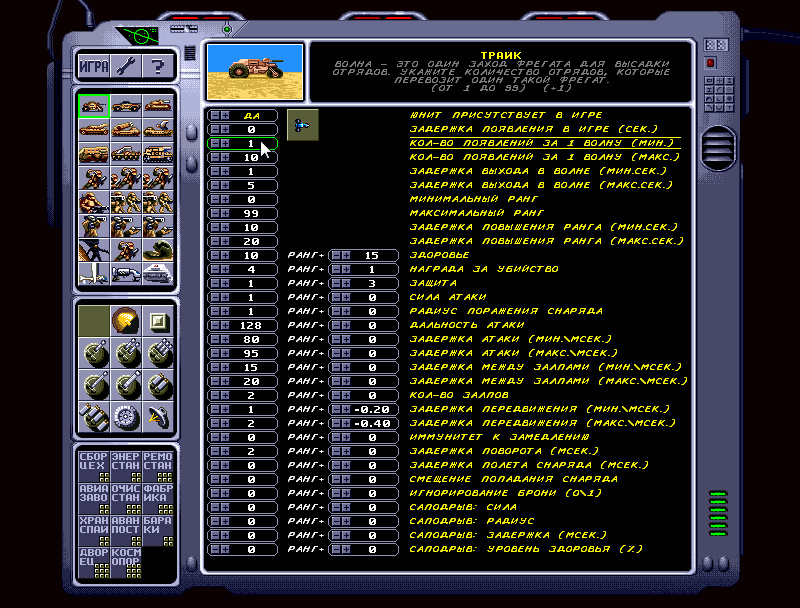The width and height of the screenshot is (800, 608).
Task: Select the triple-barrel turret icon
Action: click(x=158, y=353)
